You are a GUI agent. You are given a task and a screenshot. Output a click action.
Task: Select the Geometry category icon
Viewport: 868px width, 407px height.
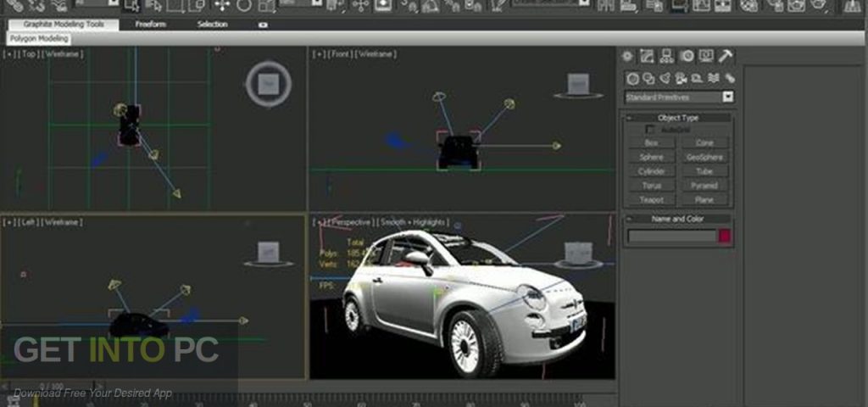click(x=632, y=78)
